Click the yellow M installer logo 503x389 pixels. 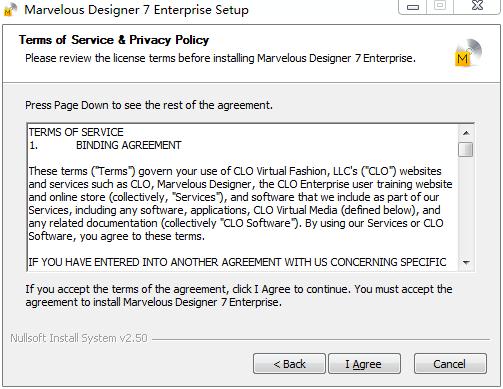tap(468, 53)
